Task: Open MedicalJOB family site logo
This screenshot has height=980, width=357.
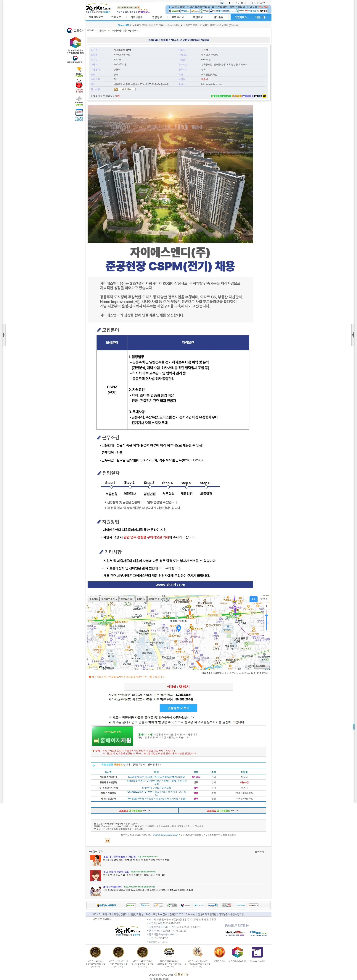Action: point(235,933)
